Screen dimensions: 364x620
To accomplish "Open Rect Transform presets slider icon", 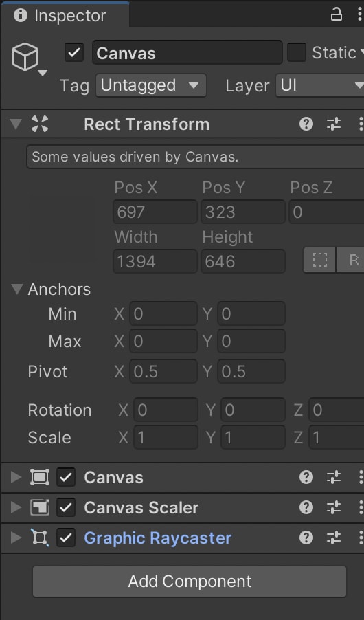I will tap(334, 124).
